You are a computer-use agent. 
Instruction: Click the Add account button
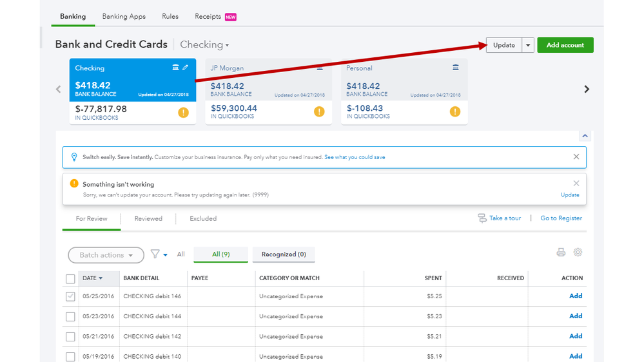(565, 45)
